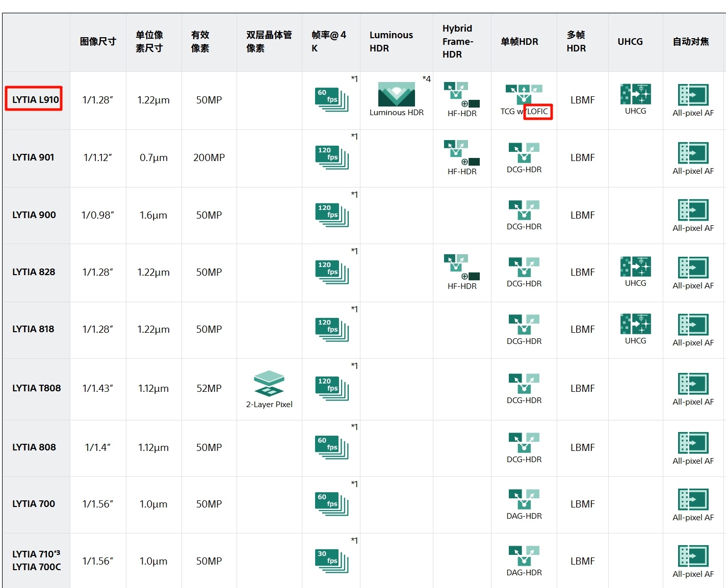Screen dimensions: 726x588
Task: Click the HF-HDR icon in LYTIA L910 row
Action: click(x=462, y=95)
